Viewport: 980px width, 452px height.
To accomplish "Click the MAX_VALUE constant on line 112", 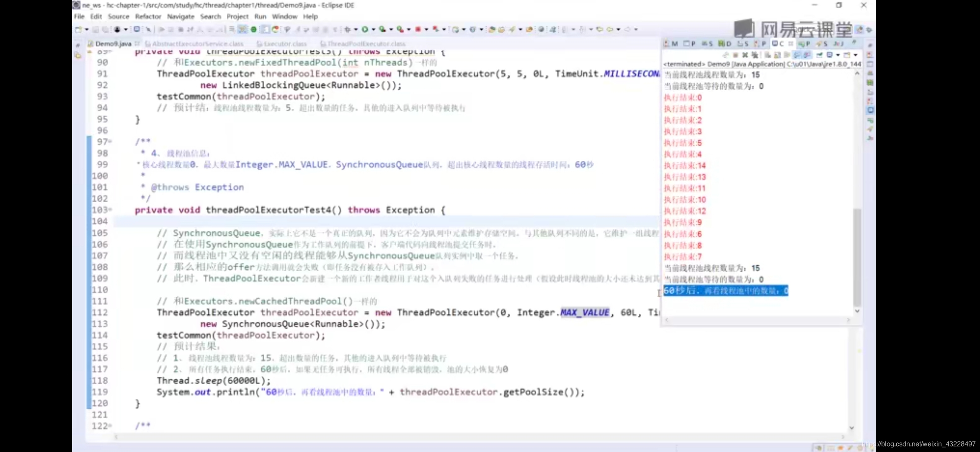I will (585, 313).
